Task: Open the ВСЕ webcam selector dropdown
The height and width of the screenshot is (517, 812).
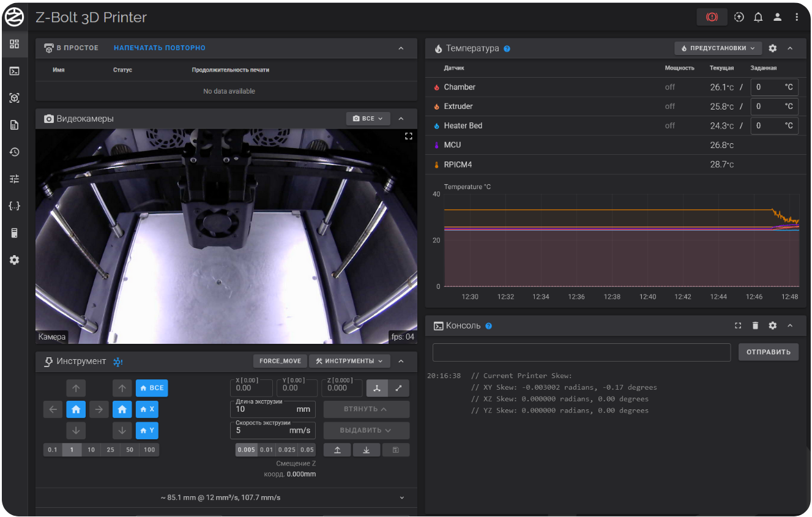Action: tap(368, 119)
